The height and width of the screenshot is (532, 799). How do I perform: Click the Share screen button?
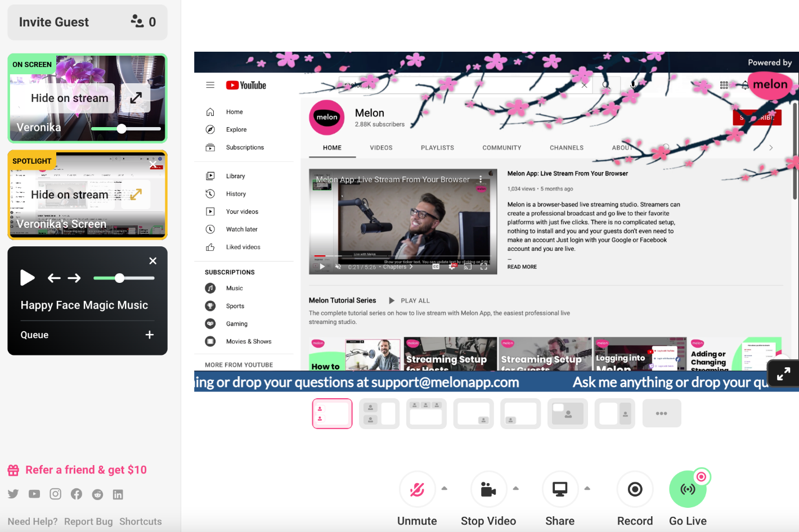tap(560, 489)
